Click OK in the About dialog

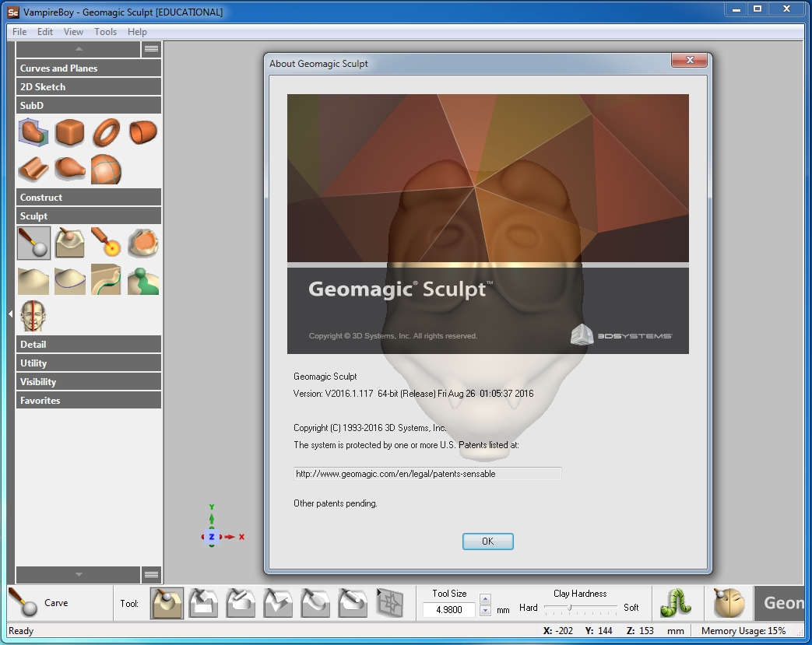pyautogui.click(x=487, y=542)
